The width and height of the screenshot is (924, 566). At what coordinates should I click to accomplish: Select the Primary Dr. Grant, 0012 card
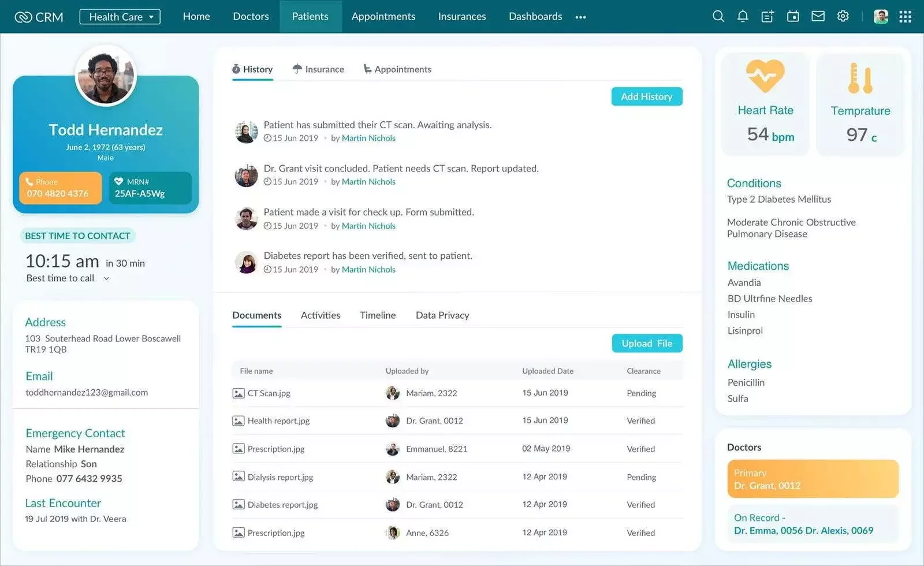813,479
